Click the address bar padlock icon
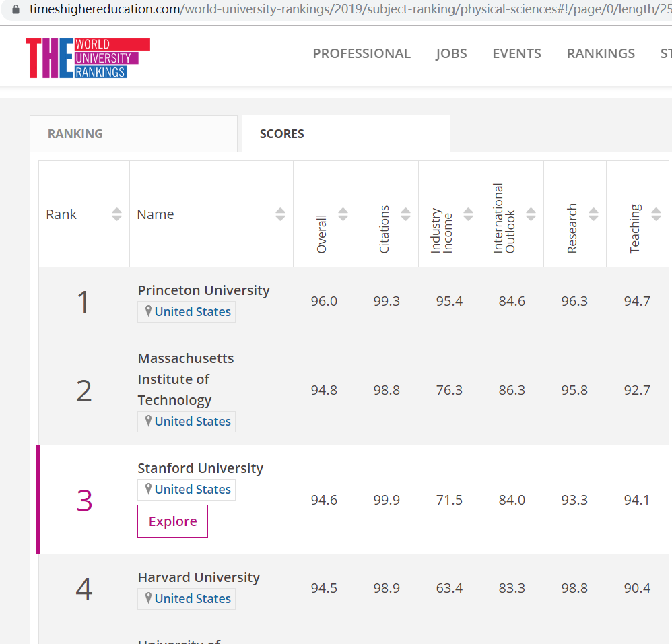672x644 pixels. click(x=16, y=9)
